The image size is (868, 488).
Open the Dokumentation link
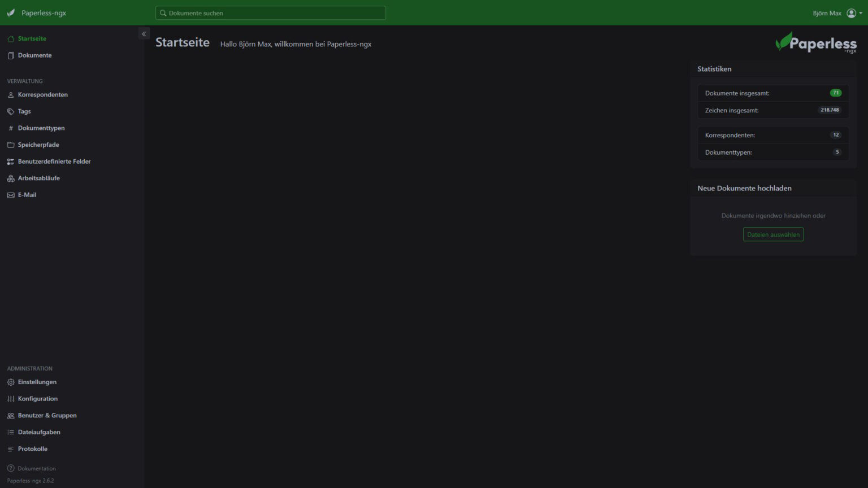tap(36, 469)
